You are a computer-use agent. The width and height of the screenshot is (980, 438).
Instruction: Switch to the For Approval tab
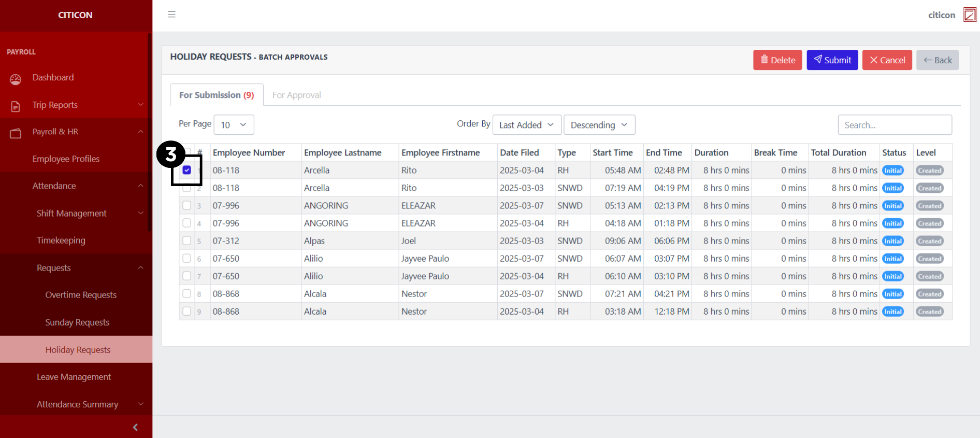tap(297, 95)
